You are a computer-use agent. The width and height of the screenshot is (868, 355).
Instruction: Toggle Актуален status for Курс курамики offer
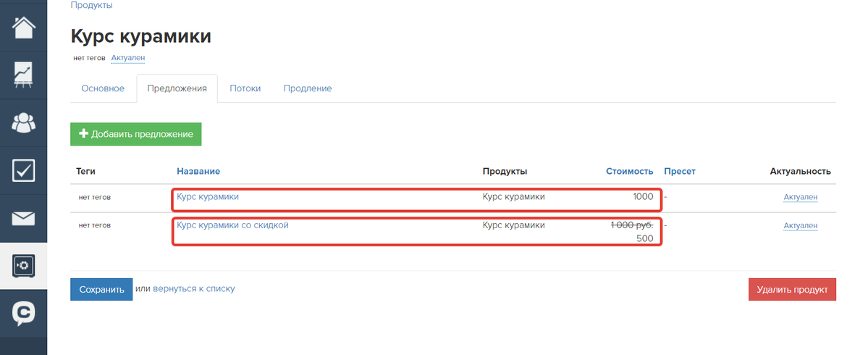click(x=801, y=197)
